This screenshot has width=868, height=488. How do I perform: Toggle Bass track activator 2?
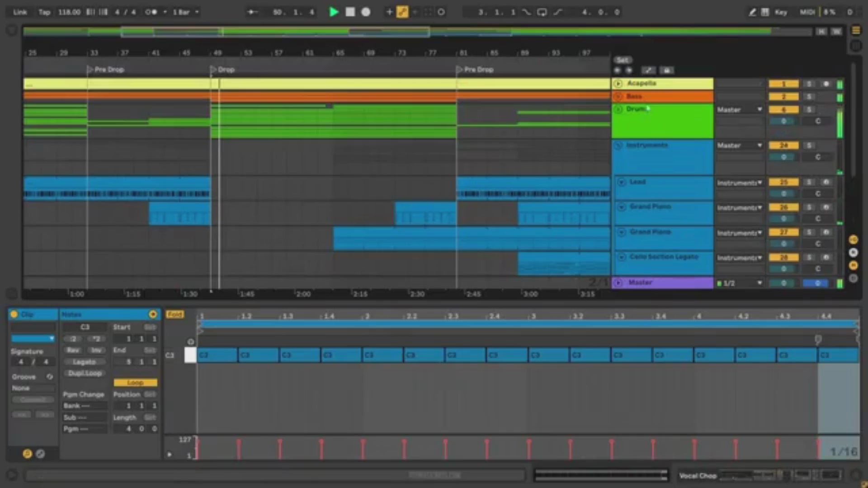[x=783, y=97]
